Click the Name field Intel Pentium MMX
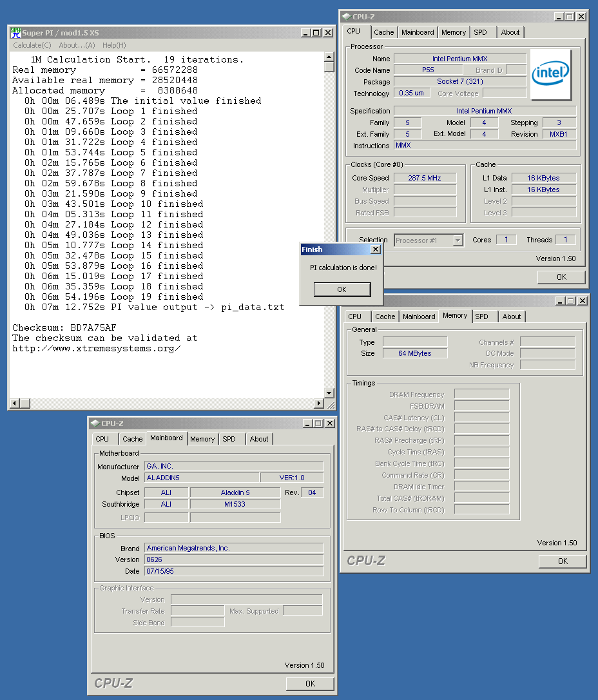 pyautogui.click(x=460, y=59)
